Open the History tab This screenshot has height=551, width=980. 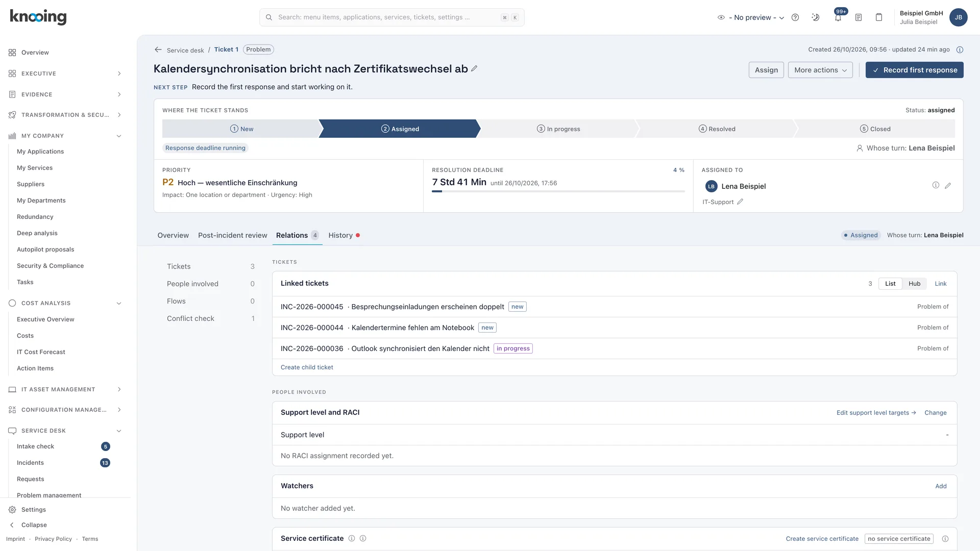(x=344, y=235)
